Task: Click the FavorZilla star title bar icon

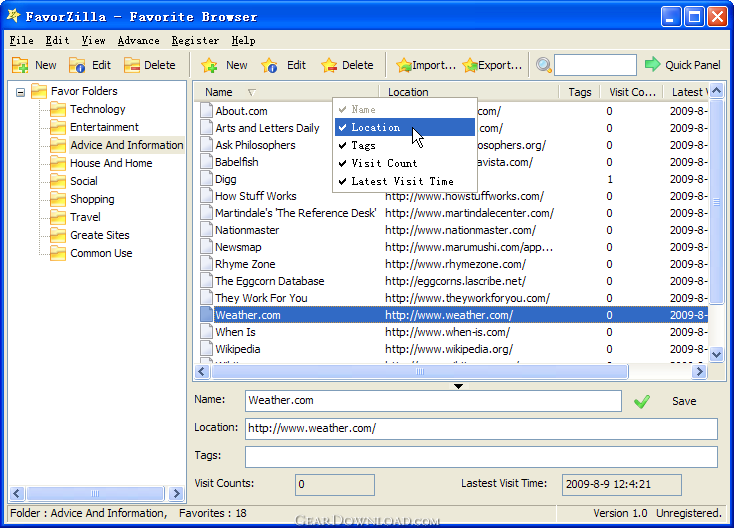Action: 14,15
